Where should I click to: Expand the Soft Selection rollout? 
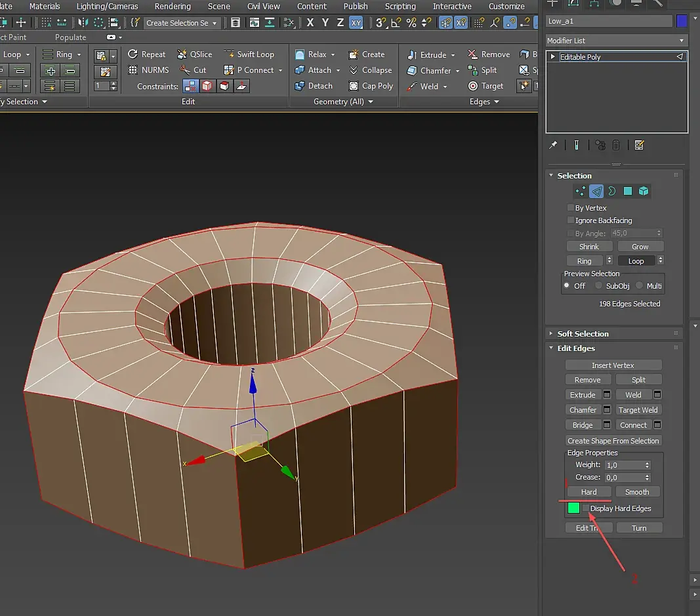(583, 334)
